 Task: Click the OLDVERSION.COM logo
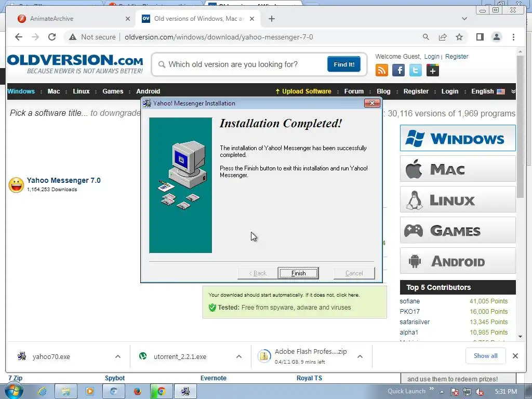75,64
